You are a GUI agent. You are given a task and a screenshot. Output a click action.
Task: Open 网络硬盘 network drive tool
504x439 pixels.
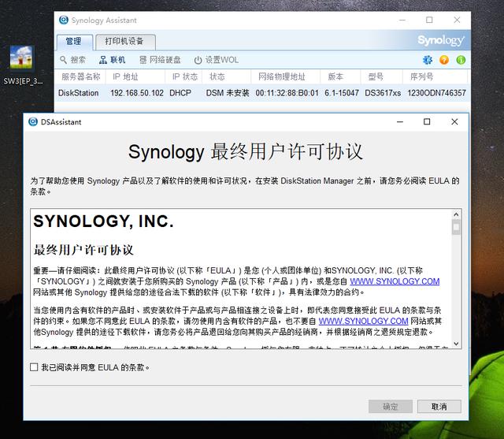click(160, 60)
